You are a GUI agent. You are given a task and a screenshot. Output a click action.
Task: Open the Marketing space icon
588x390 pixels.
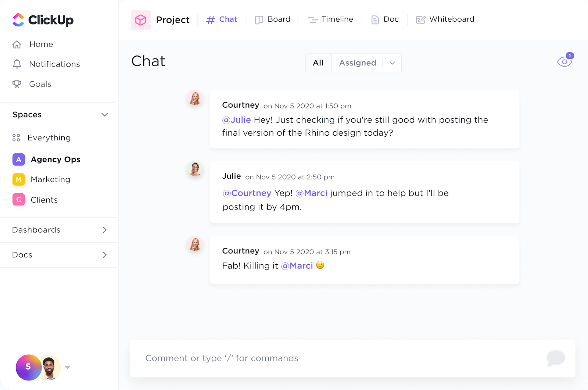tap(18, 179)
